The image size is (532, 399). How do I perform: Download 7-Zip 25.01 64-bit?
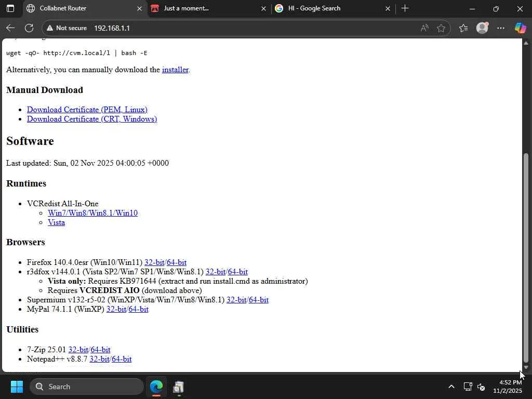100,350
